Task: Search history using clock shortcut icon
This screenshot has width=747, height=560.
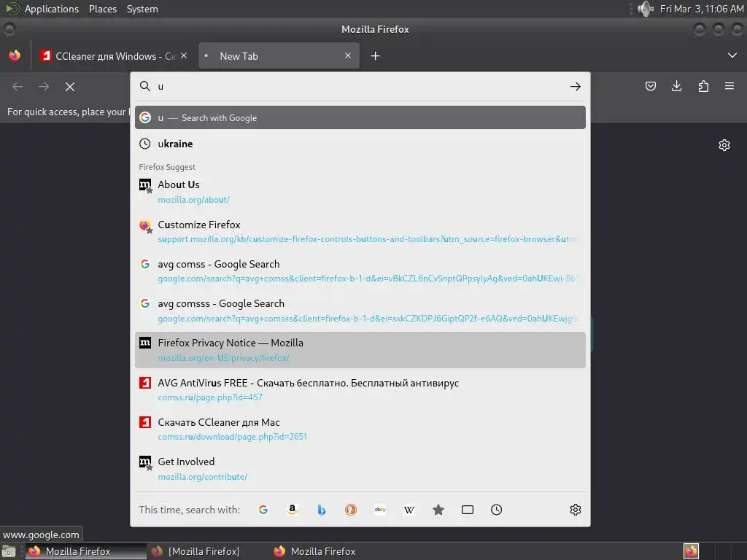Action: tap(496, 510)
